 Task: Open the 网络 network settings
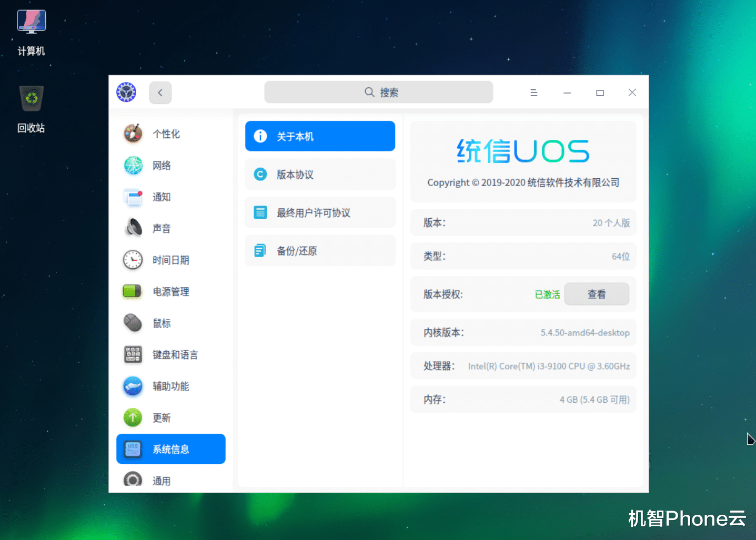[x=162, y=165]
